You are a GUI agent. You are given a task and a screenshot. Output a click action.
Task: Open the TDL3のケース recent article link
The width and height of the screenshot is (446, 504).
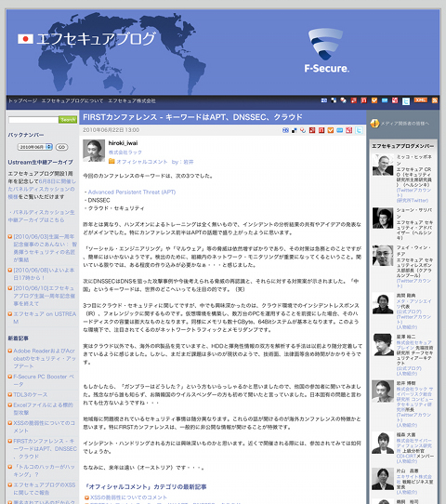click(x=30, y=394)
